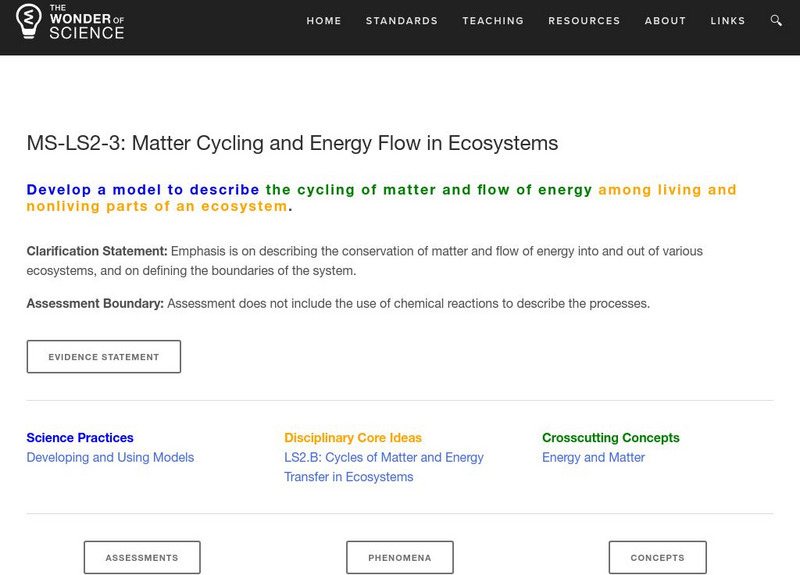800x575 pixels.
Task: Click the Science Practices heading
Action: tap(80, 438)
